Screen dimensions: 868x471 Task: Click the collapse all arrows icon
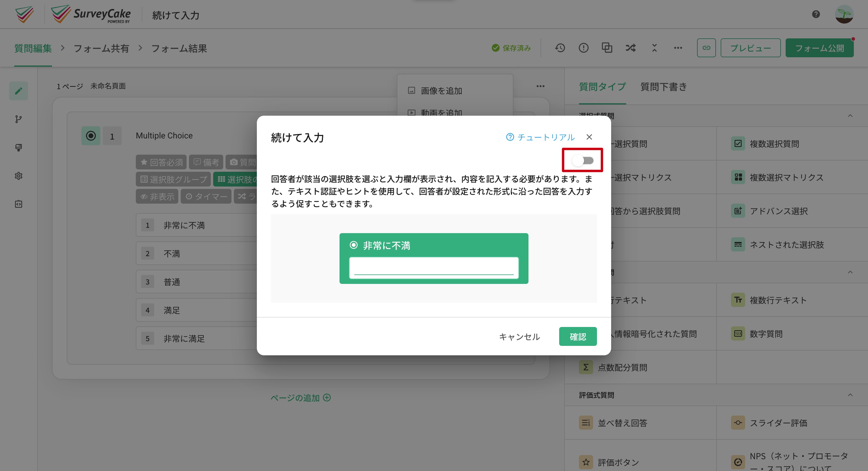[654, 48]
